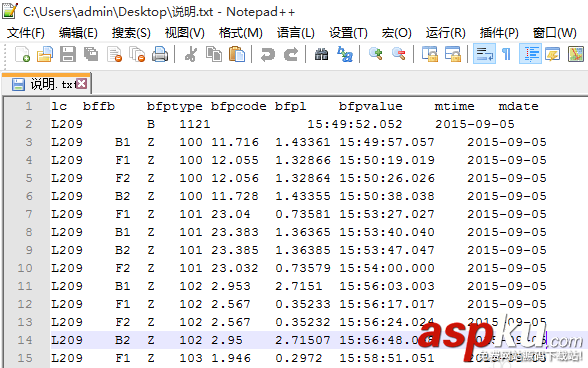Click the Save All toolbar icon
Image resolution: width=588 pixels, height=368 pixels.
91,54
